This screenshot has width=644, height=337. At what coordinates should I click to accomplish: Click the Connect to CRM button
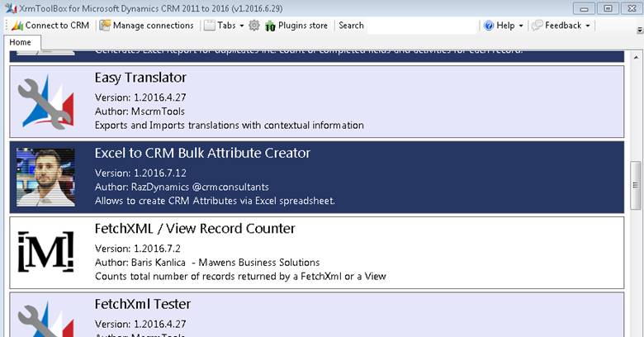click(50, 26)
